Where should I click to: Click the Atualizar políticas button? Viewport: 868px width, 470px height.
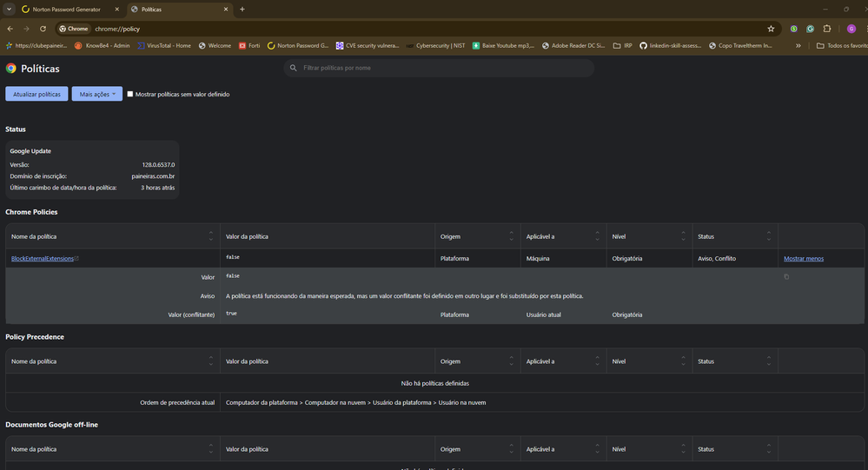point(36,94)
